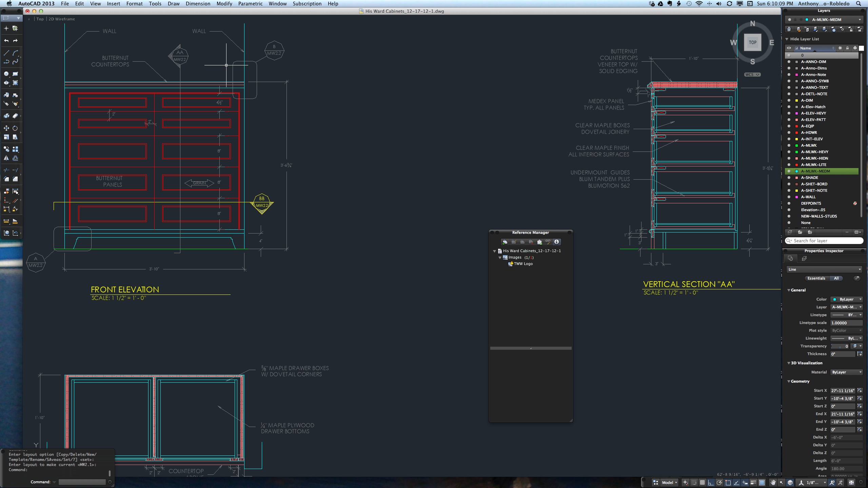868x488 pixels.
Task: Switch to the All properties tab
Action: coord(836,278)
